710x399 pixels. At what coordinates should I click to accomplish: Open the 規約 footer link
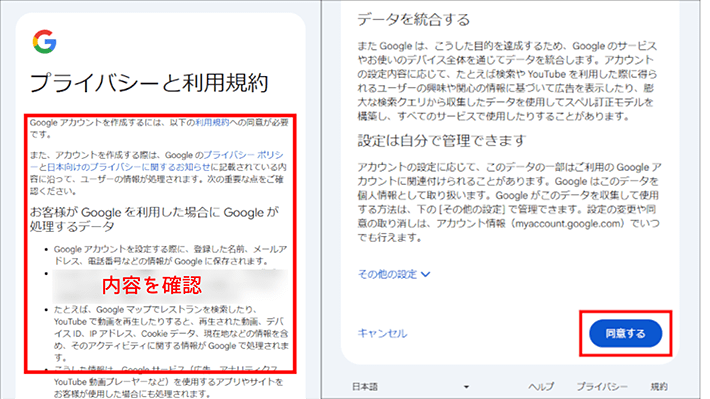click(x=659, y=387)
